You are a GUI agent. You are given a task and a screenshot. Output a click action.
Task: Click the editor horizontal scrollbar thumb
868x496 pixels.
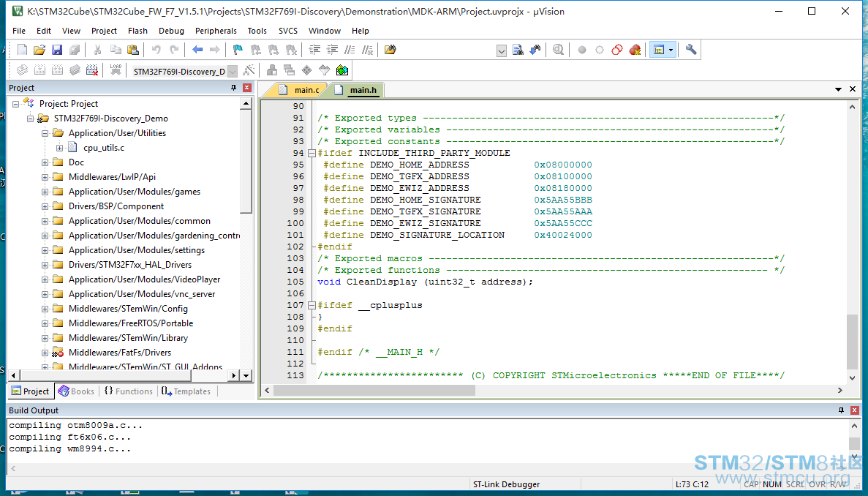374,390
